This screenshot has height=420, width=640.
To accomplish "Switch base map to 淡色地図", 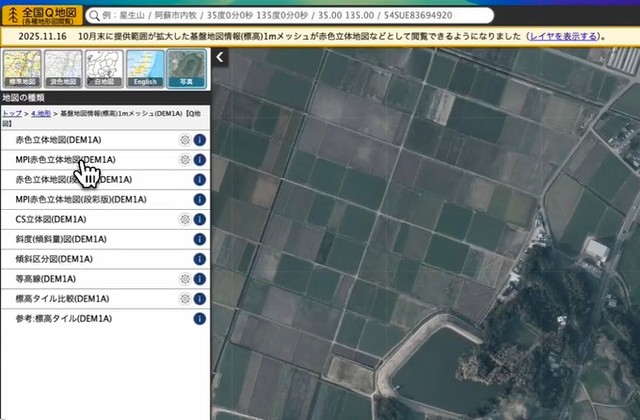I will (x=62, y=69).
